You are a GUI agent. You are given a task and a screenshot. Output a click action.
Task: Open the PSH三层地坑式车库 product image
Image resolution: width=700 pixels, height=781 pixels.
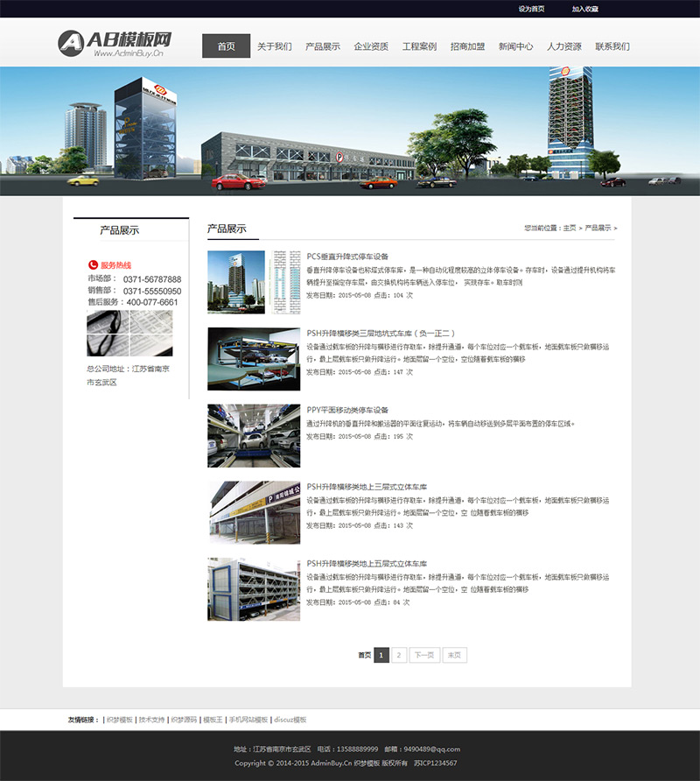254,359
